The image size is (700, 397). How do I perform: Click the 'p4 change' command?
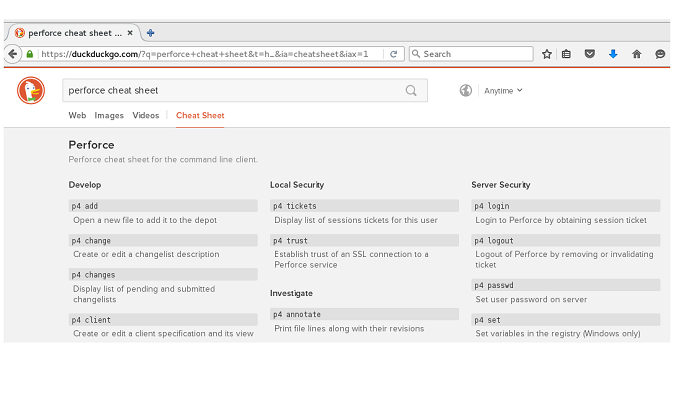(x=163, y=240)
